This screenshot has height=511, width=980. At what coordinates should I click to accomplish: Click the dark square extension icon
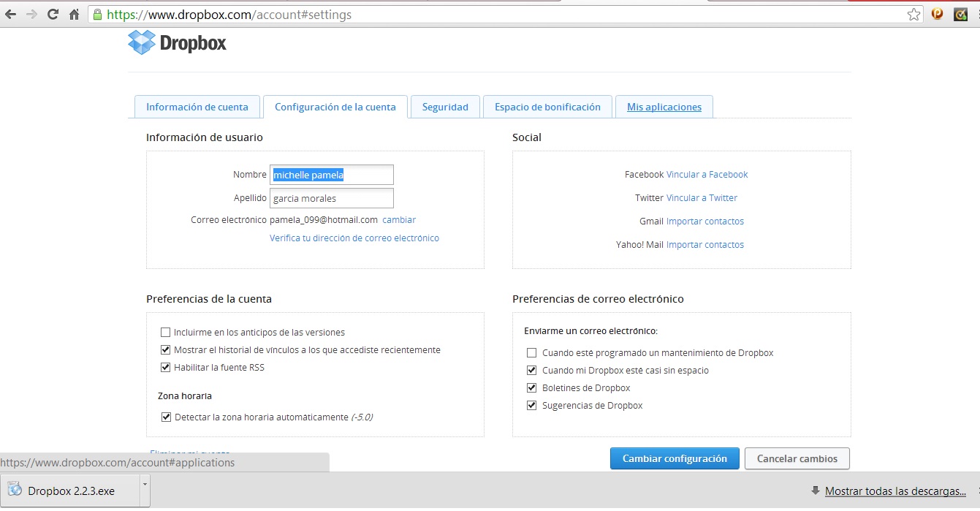pyautogui.click(x=961, y=14)
